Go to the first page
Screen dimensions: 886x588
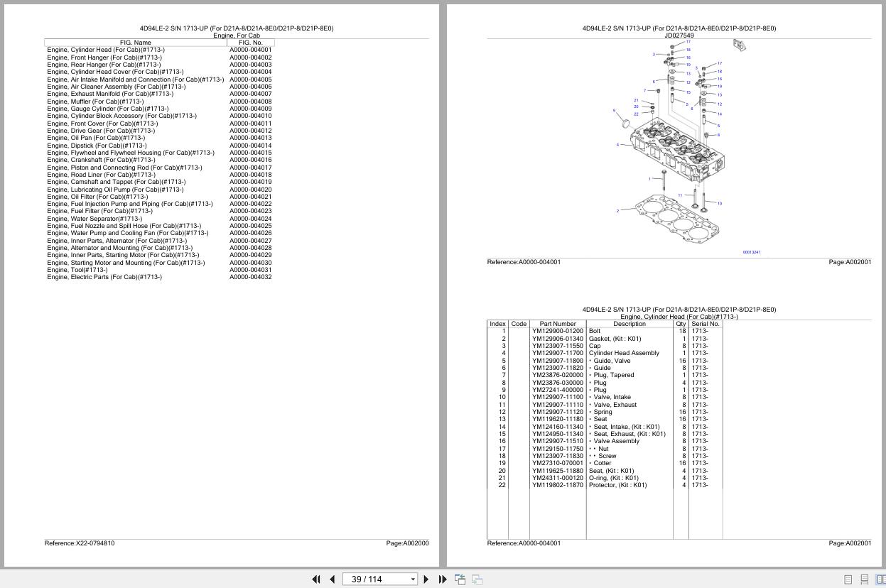pyautogui.click(x=316, y=579)
